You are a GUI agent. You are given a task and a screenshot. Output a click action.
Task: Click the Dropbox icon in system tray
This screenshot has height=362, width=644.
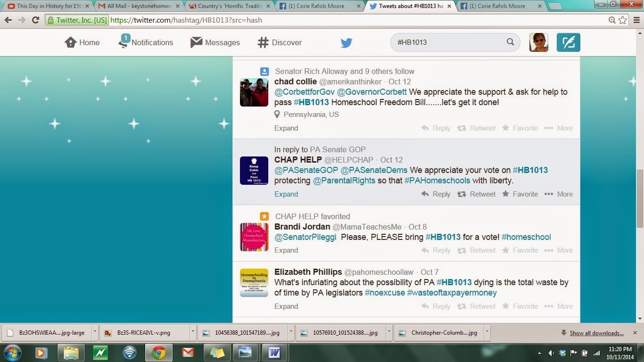click(562, 353)
